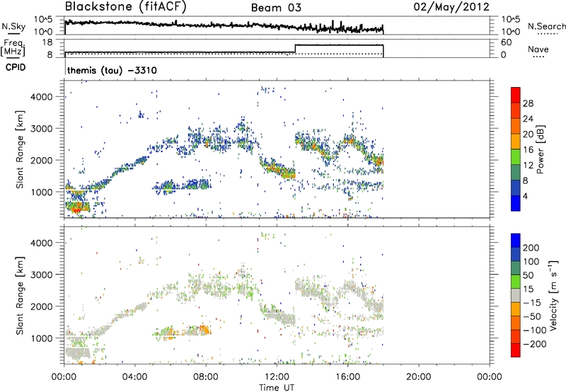Click the 'Time UT' axis title
The height and width of the screenshot is (392, 566).
[277, 387]
